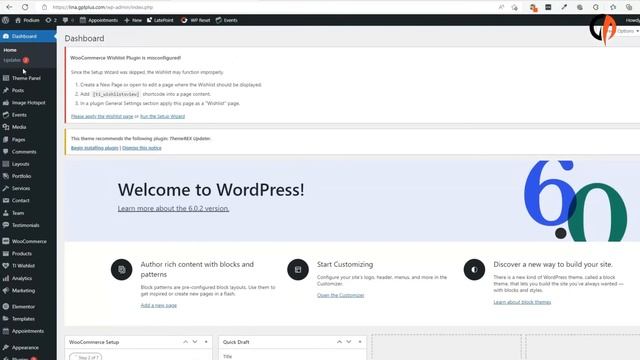This screenshot has height=360, width=640.
Task: Move WooCommerce Setup widget up
Action: click(x=185, y=342)
